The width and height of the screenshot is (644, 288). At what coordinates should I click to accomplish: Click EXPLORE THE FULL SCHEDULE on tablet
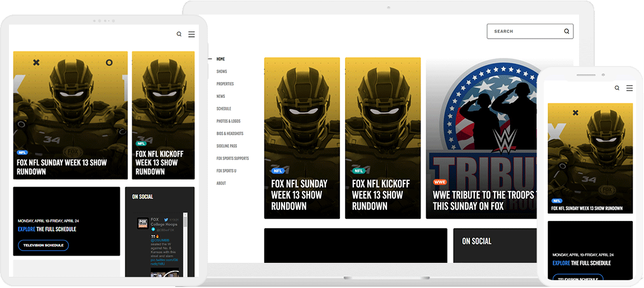point(47,229)
